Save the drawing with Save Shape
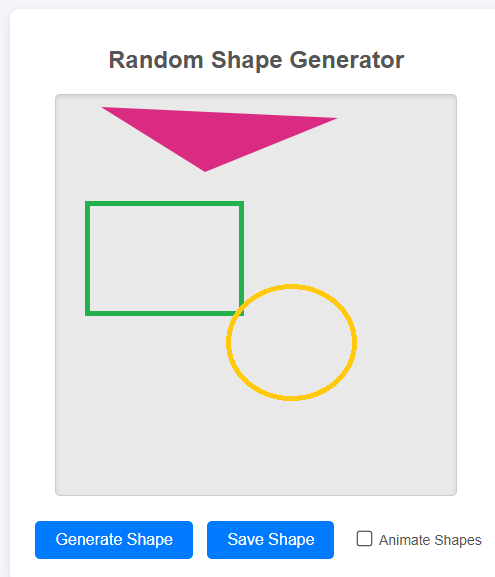 tap(270, 539)
